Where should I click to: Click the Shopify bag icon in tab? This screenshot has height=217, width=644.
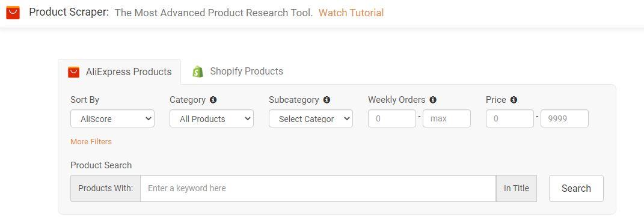198,72
